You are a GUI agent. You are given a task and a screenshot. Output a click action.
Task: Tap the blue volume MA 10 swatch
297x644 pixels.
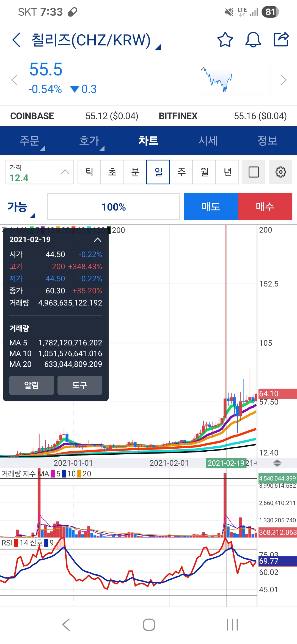(x=64, y=474)
